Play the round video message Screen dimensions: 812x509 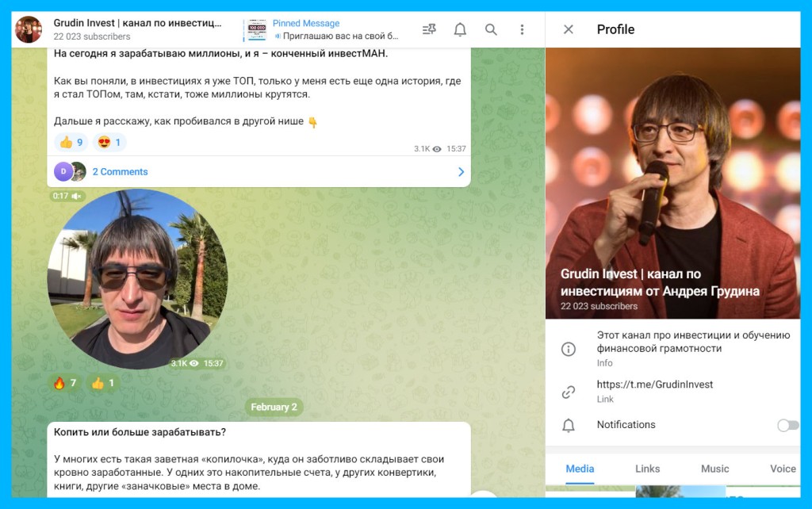[137, 279]
